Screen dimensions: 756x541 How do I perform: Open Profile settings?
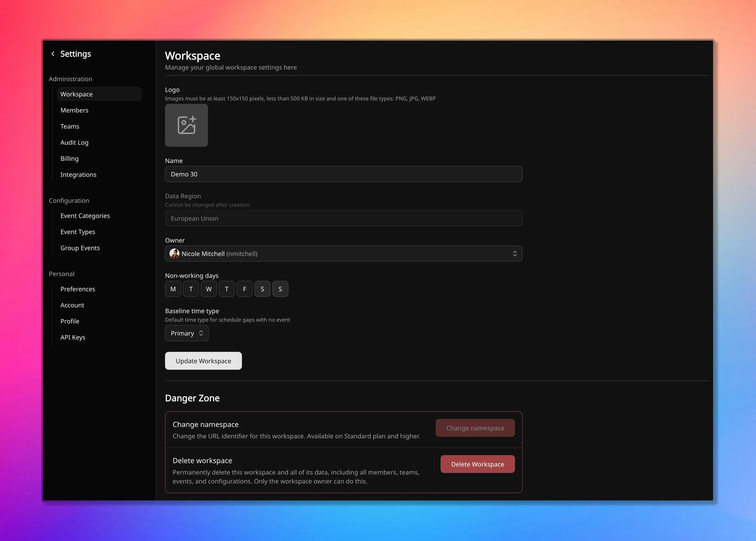point(99,322)
